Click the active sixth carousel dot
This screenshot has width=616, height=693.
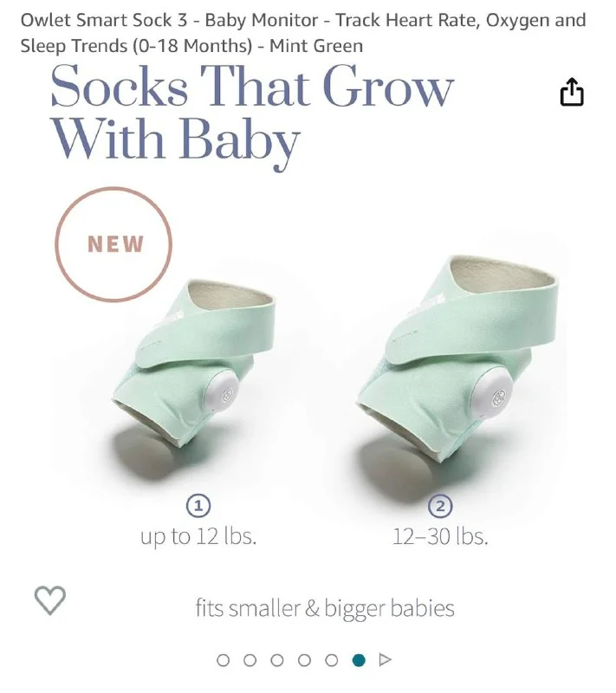[x=359, y=660]
